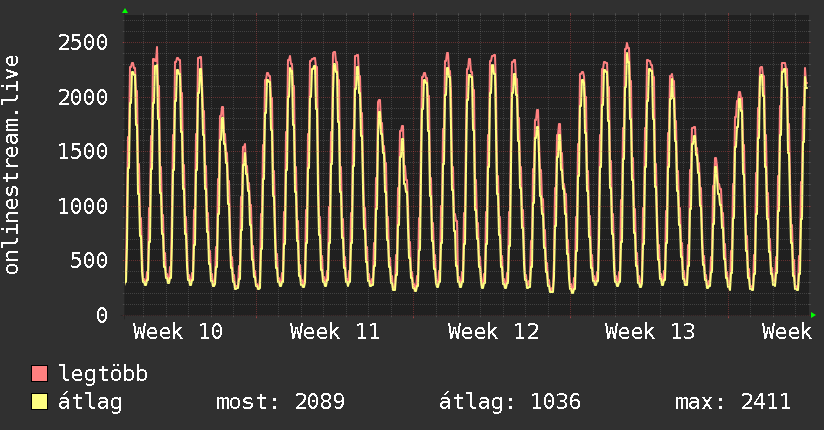Click the 1000 Y-axis value
This screenshot has height=430, width=824.
[x=83, y=207]
